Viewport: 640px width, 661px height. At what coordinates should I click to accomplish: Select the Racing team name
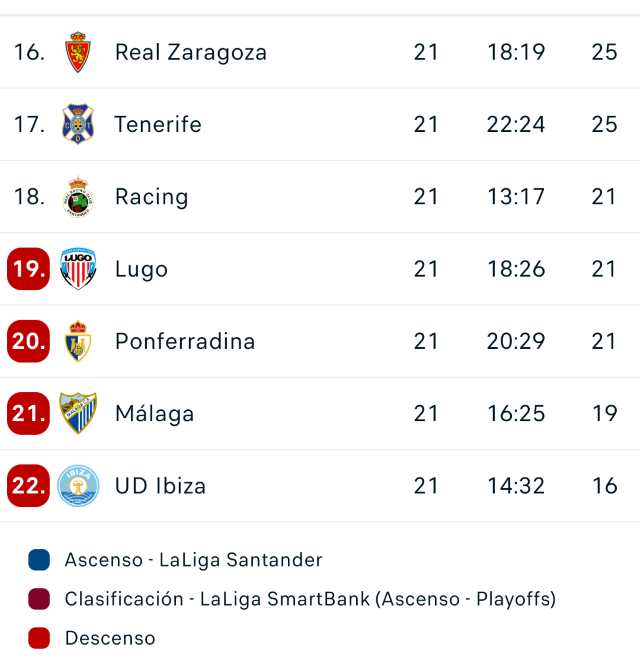coord(151,197)
